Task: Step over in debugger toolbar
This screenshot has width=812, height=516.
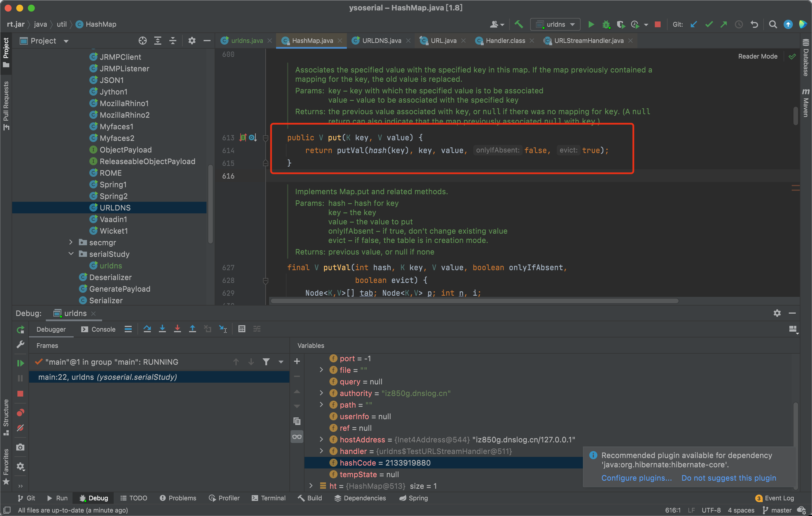Action: click(x=147, y=329)
